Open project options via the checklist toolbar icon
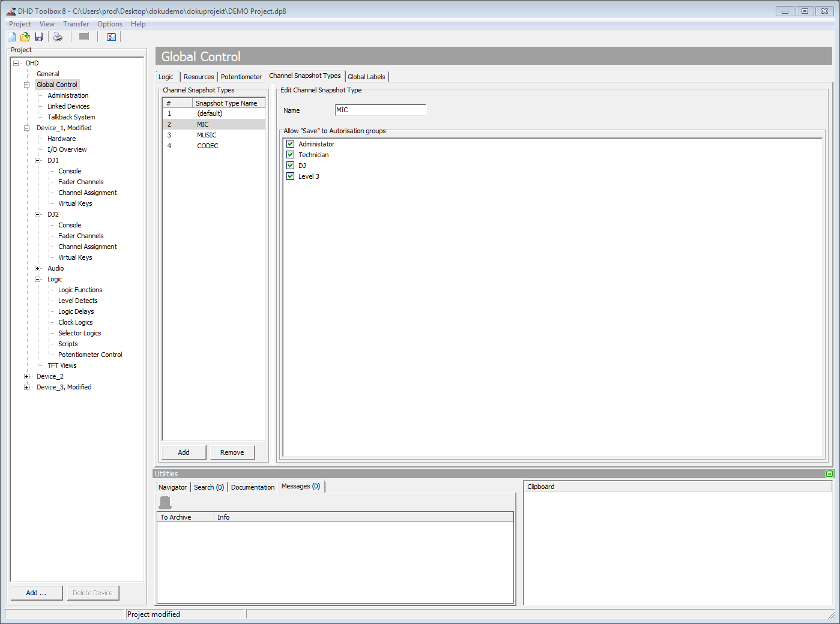 tap(111, 37)
